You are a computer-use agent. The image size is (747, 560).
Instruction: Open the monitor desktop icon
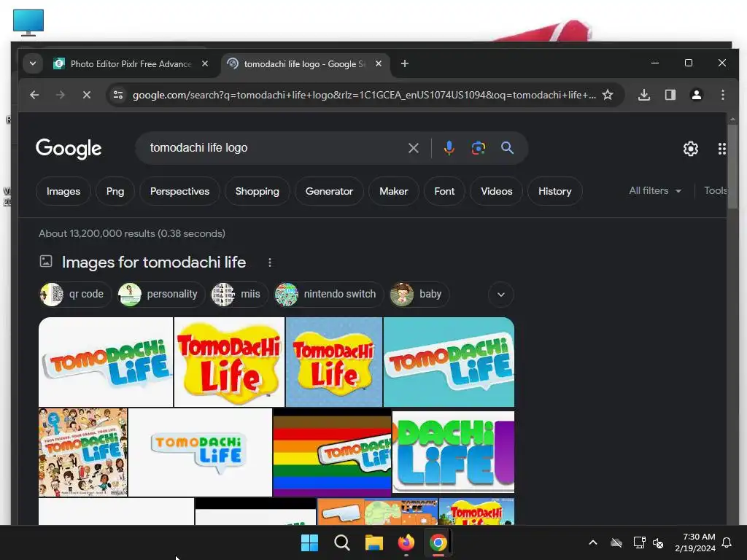coord(28,23)
